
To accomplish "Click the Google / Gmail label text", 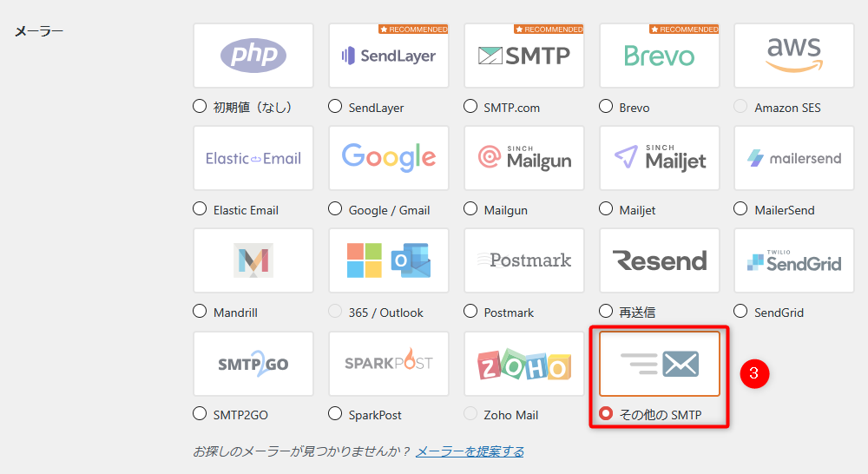I will pyautogui.click(x=389, y=210).
